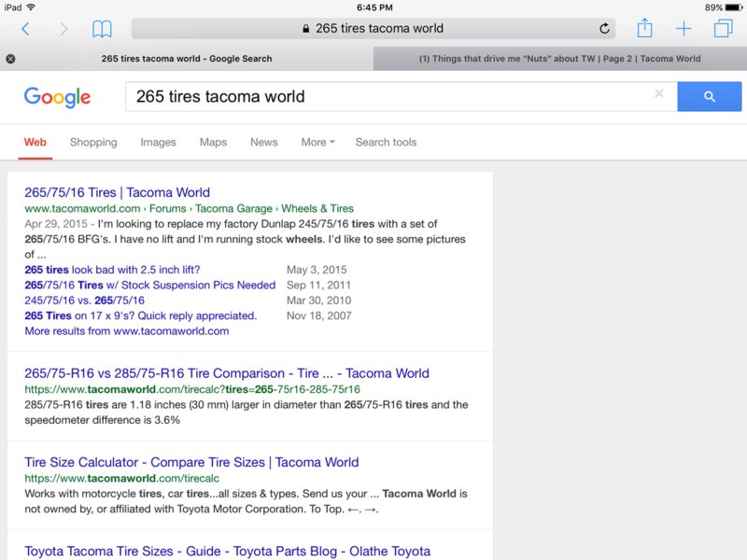Switch to the Tacoma World forum tab
Image resolution: width=747 pixels, height=560 pixels.
point(559,59)
